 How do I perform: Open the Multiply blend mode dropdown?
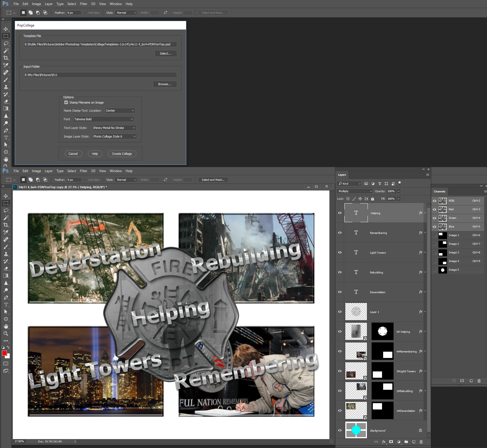click(355, 191)
